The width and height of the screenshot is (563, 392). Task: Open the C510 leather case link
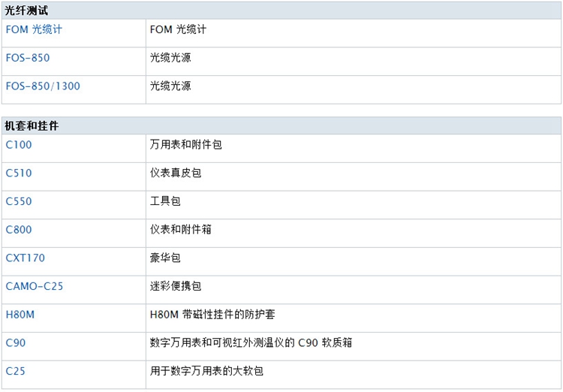[x=19, y=173]
